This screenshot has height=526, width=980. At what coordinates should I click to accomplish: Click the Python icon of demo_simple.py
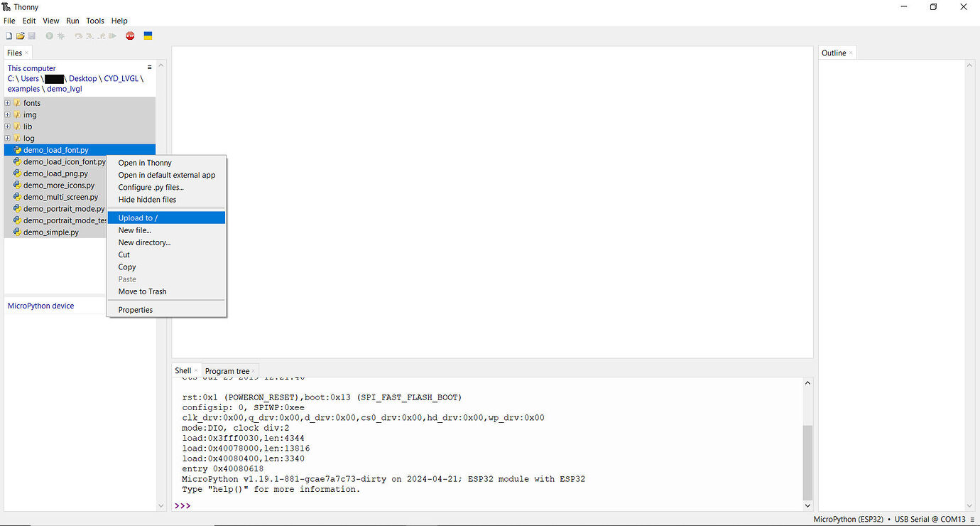(17, 232)
